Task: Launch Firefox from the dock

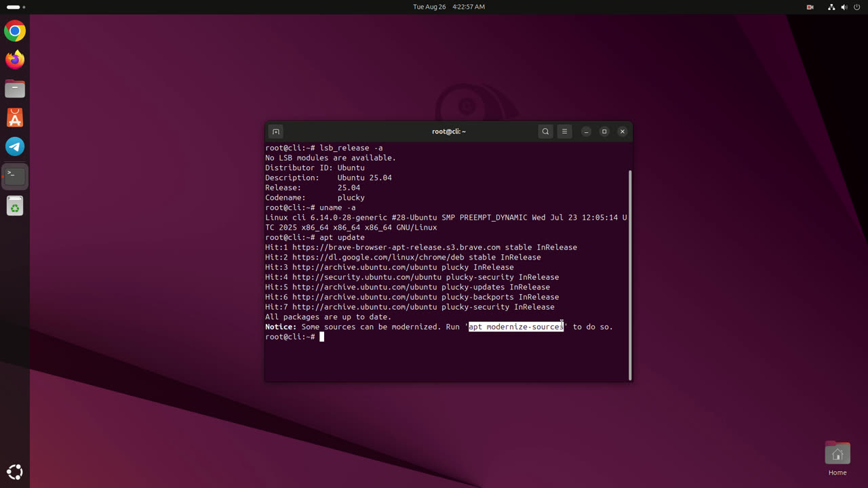Action: click(x=15, y=60)
